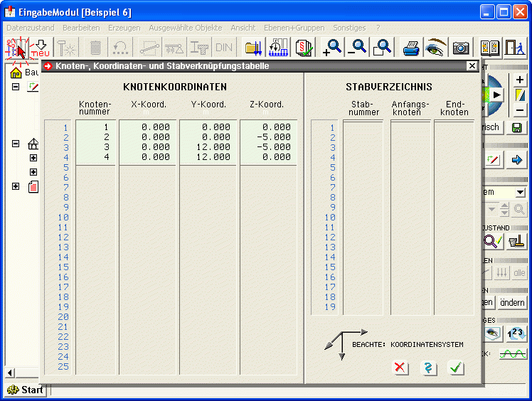Expand the first child node under house
Image resolution: width=532 pixels, height=401 pixels.
(x=33, y=158)
